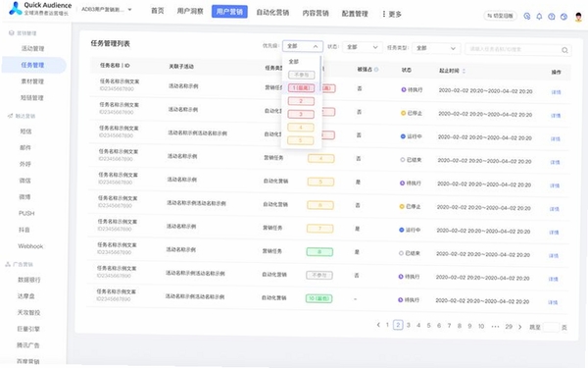
Task: Choose priority 4 option in dropdown list
Action: [x=301, y=128]
